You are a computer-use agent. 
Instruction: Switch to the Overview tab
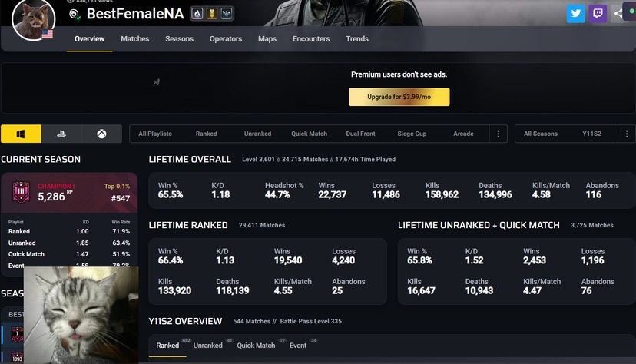89,39
